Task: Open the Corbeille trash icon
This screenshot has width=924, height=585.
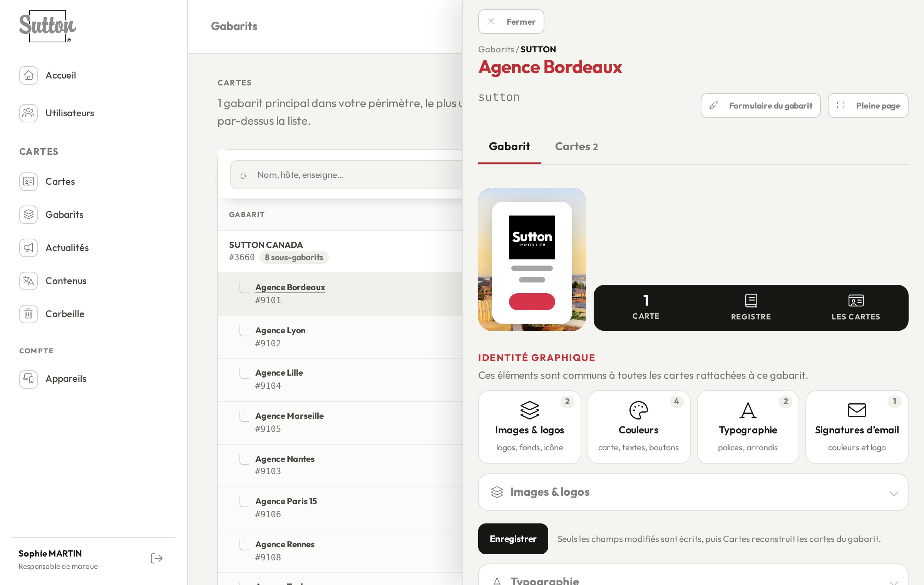Action: click(x=28, y=314)
